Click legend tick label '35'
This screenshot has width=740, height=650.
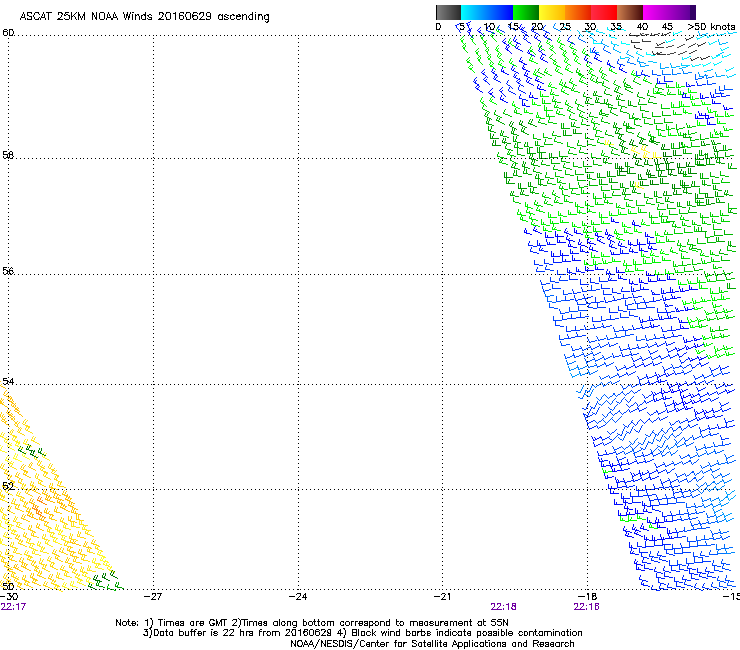[x=616, y=27]
